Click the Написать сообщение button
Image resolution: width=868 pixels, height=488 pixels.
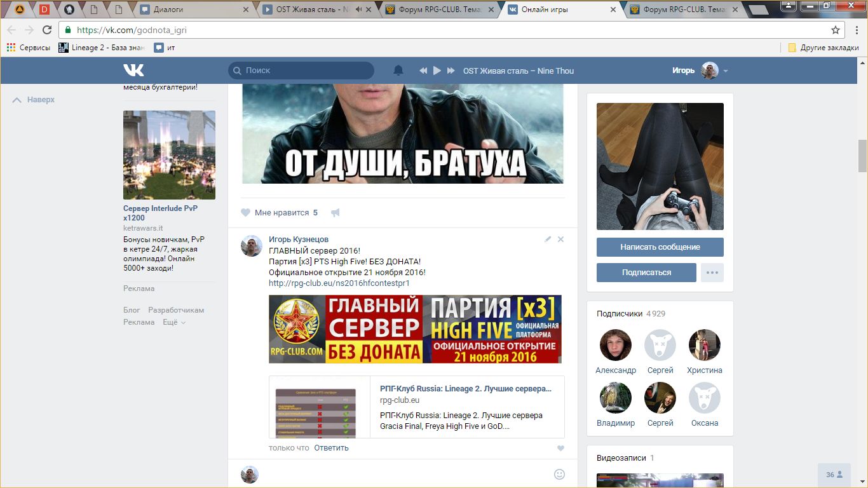click(x=660, y=247)
